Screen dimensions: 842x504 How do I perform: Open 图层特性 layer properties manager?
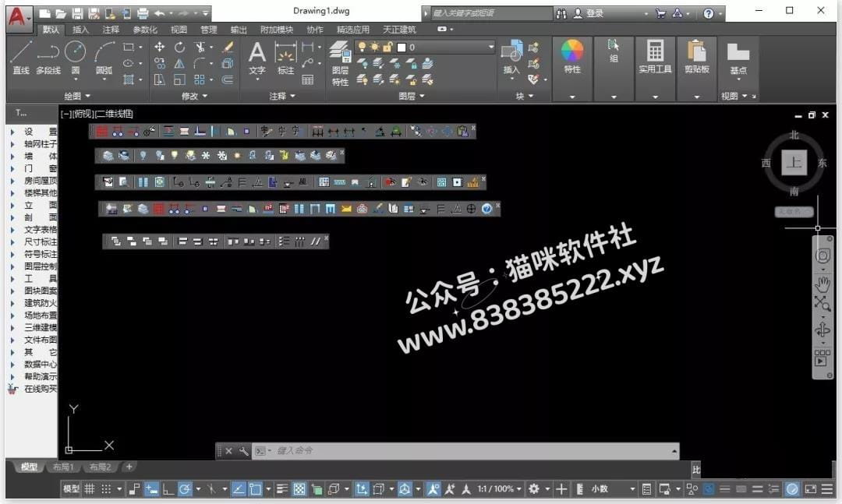[340, 63]
